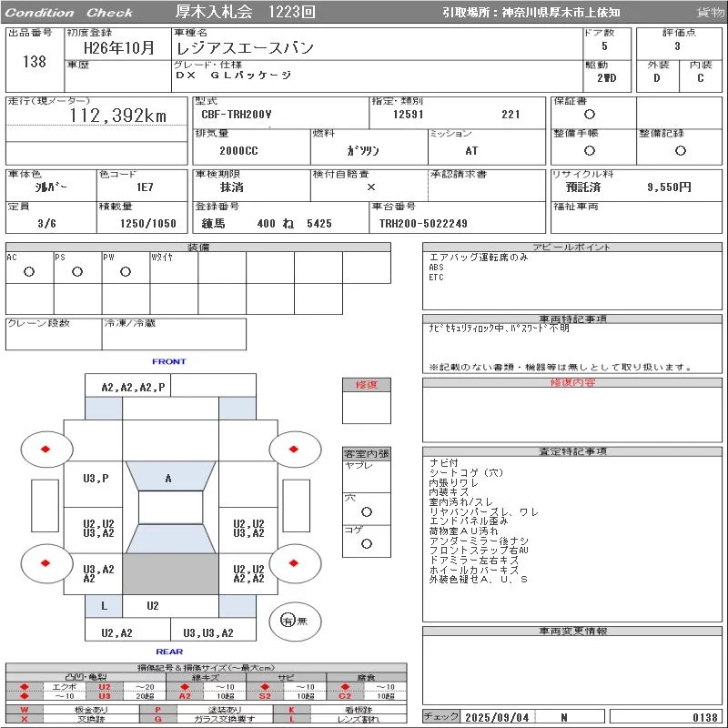The height and width of the screenshot is (728, 728).
Task: Select the car name レジアスエースバン
Action: click(245, 48)
